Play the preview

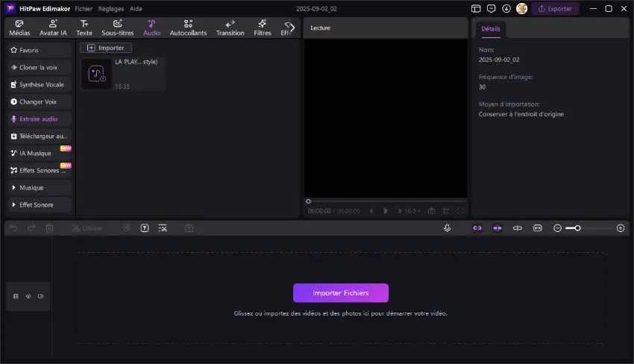(386, 210)
